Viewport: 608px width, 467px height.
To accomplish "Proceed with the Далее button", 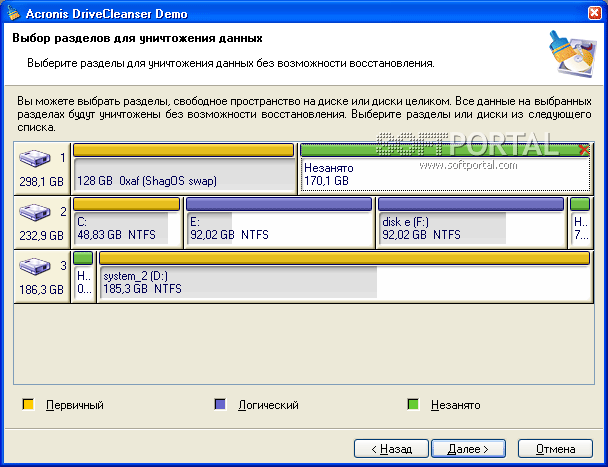I will click(x=468, y=449).
